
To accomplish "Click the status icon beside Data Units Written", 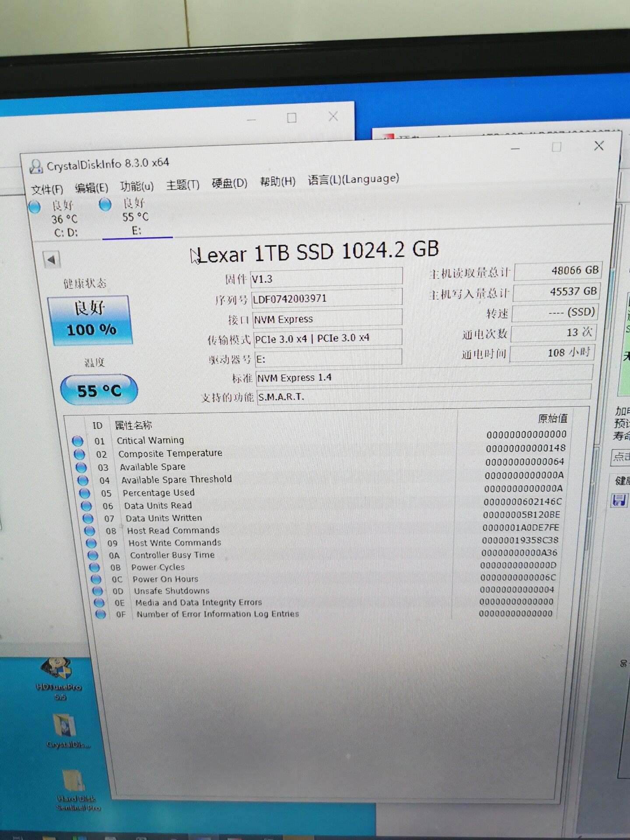I will 88,518.
